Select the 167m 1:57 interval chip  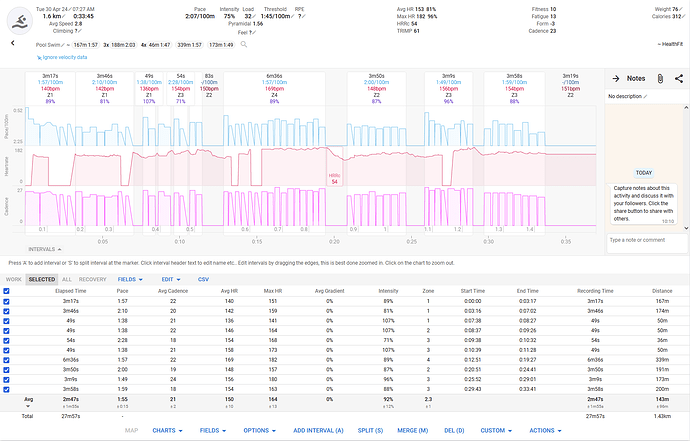(85, 45)
